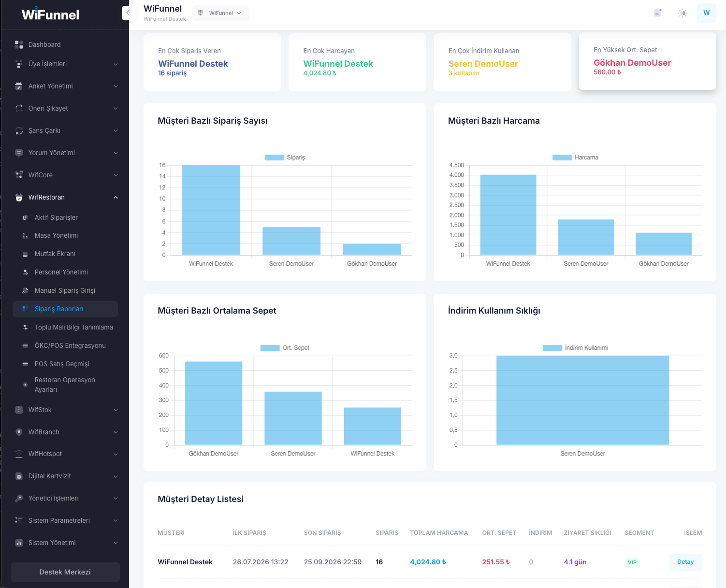
Task: Click the Dijital Kartvizit icon
Action: (19, 476)
